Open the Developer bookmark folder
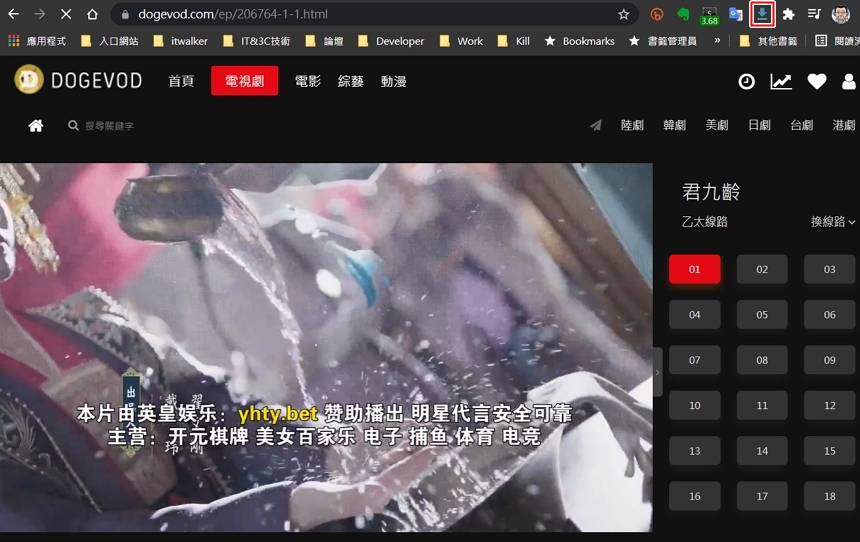This screenshot has width=860, height=542. [x=391, y=41]
